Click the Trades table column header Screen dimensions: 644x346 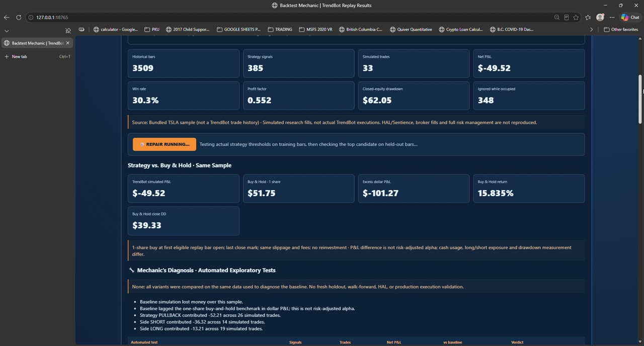345,342
